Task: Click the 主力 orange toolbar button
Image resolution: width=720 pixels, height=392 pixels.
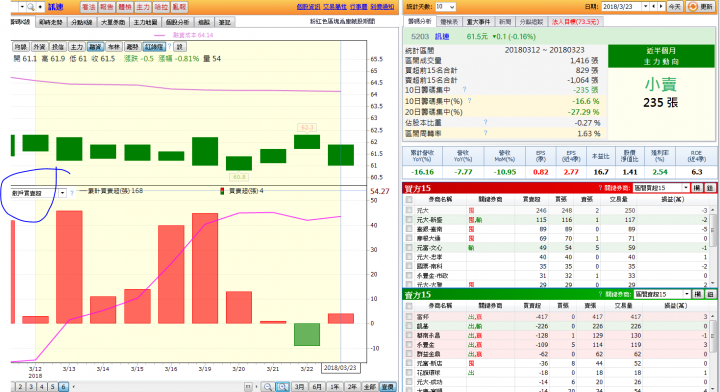Action: [143, 7]
